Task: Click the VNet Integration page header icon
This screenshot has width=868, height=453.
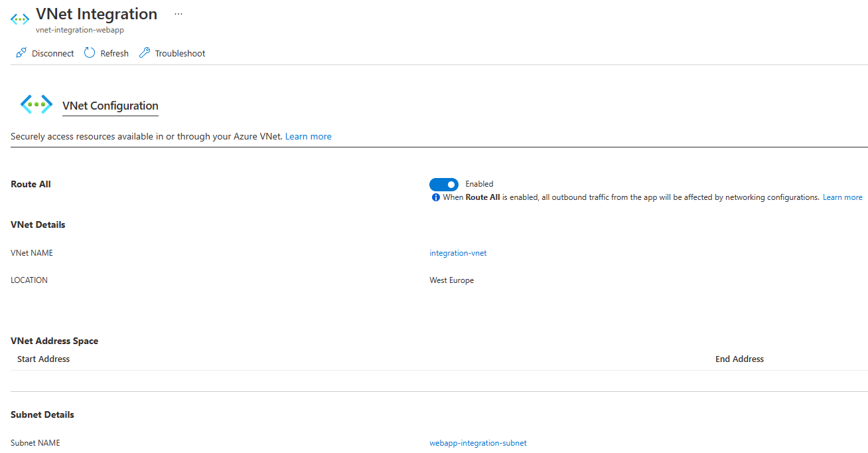Action: 19,19
